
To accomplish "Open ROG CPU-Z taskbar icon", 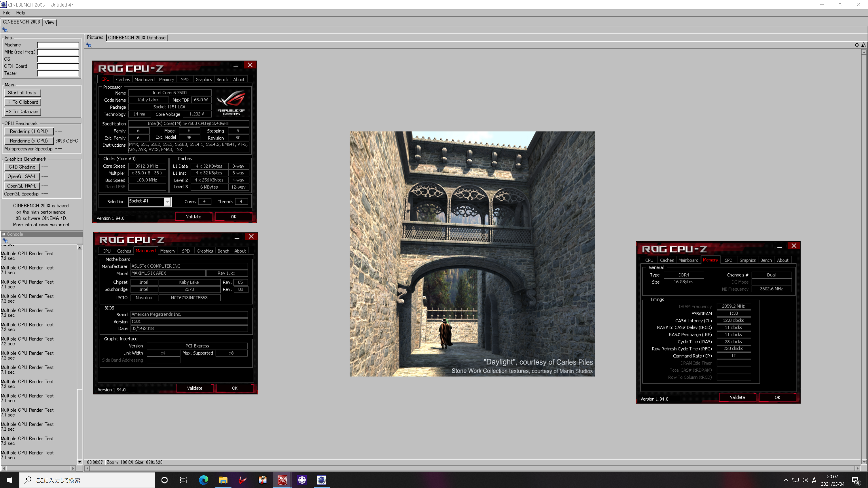I will [282, 480].
